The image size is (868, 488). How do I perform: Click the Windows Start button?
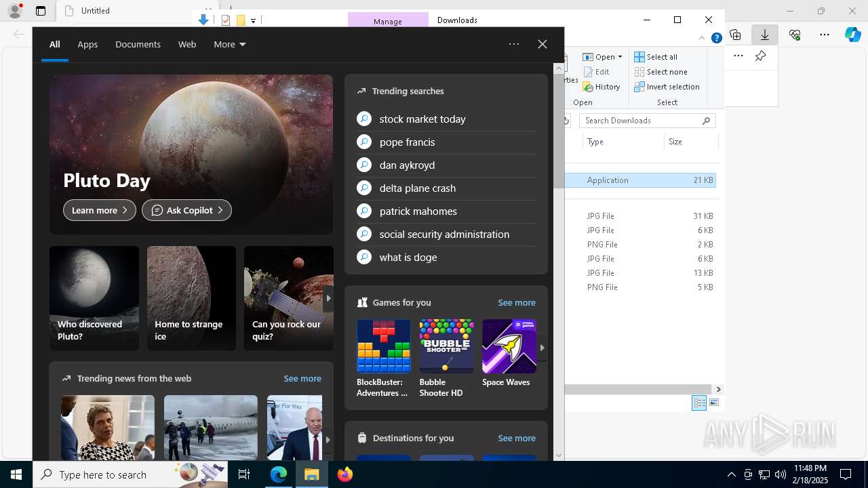(x=16, y=474)
